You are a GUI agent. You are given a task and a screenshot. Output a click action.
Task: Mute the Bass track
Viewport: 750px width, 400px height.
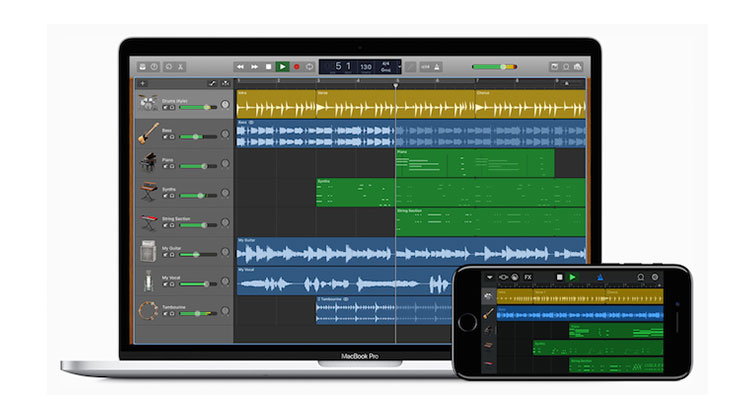click(165, 137)
